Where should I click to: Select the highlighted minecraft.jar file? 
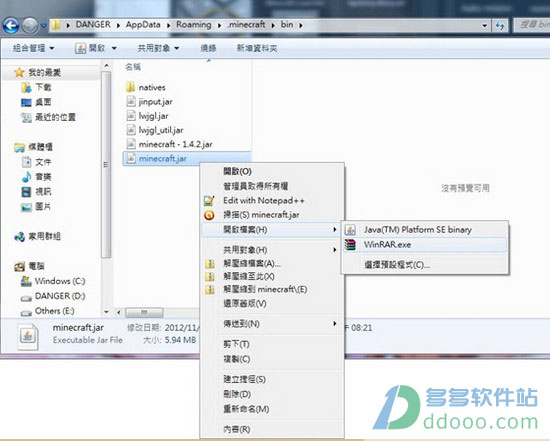coord(187,159)
